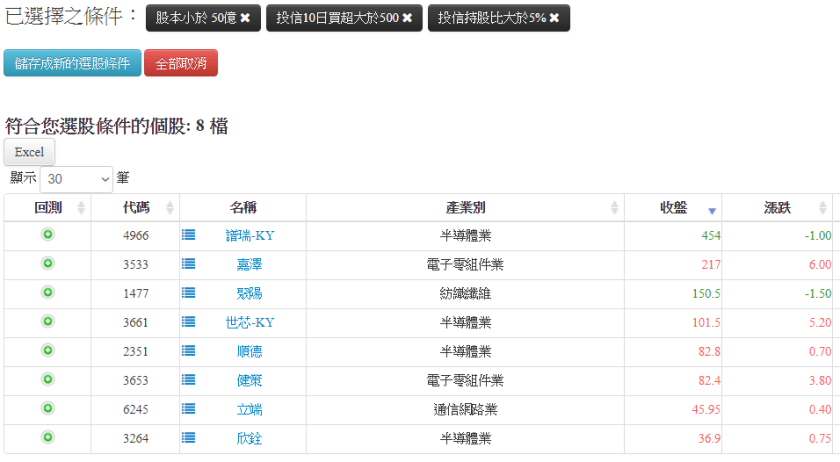Remove the 投信10日買超大於500 filter tag
Image resolution: width=840 pixels, height=462 pixels.
click(407, 18)
